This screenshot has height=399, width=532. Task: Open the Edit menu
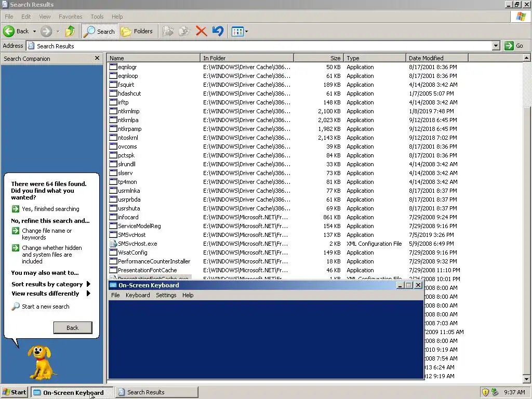point(26,17)
